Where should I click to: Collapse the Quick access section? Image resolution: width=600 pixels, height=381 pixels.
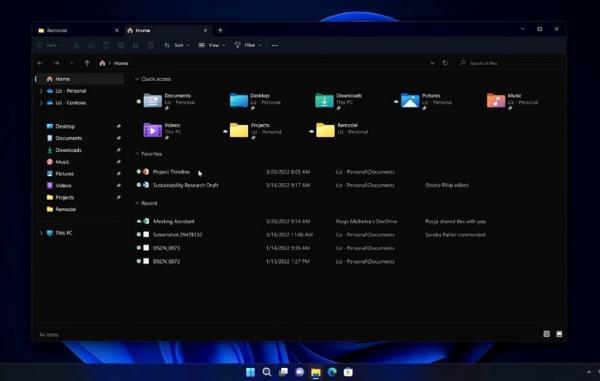[x=137, y=79]
